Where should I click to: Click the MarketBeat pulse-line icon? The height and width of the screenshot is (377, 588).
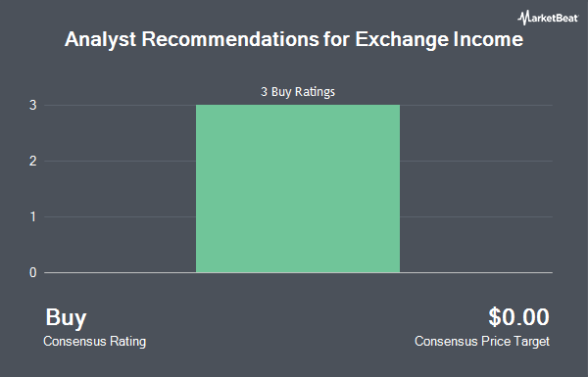(x=523, y=18)
